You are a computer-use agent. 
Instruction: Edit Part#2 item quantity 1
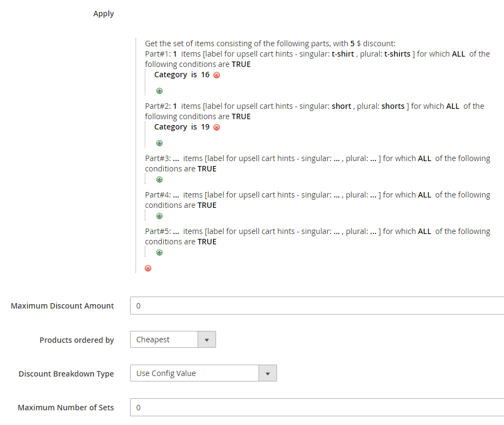pyautogui.click(x=175, y=107)
